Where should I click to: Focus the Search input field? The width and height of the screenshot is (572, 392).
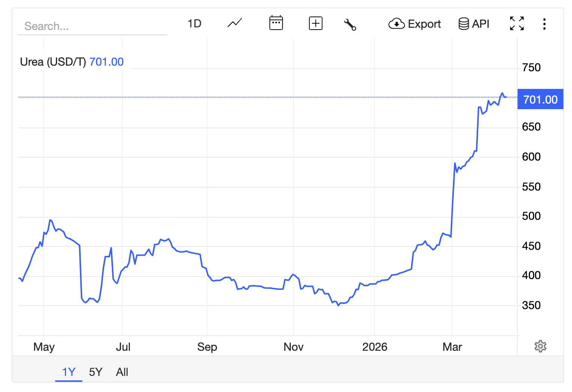point(92,26)
